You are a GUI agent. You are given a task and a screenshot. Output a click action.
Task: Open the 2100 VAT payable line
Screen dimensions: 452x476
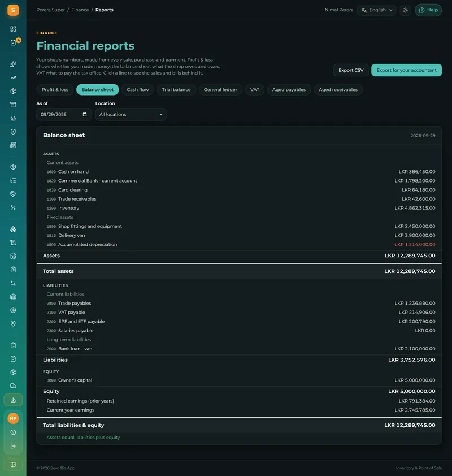239,313
